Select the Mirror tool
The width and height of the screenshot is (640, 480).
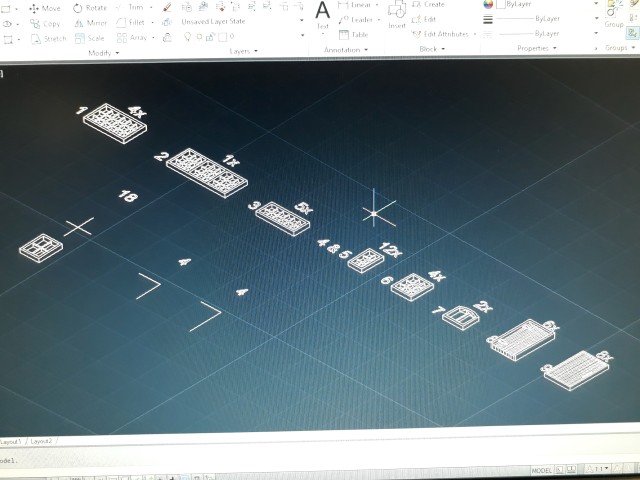pyautogui.click(x=90, y=23)
